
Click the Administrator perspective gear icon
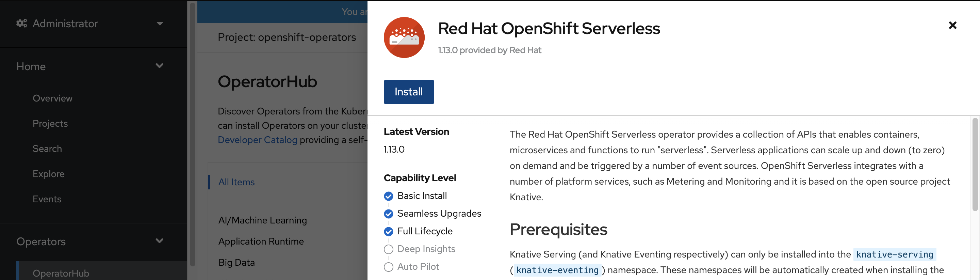22,24
